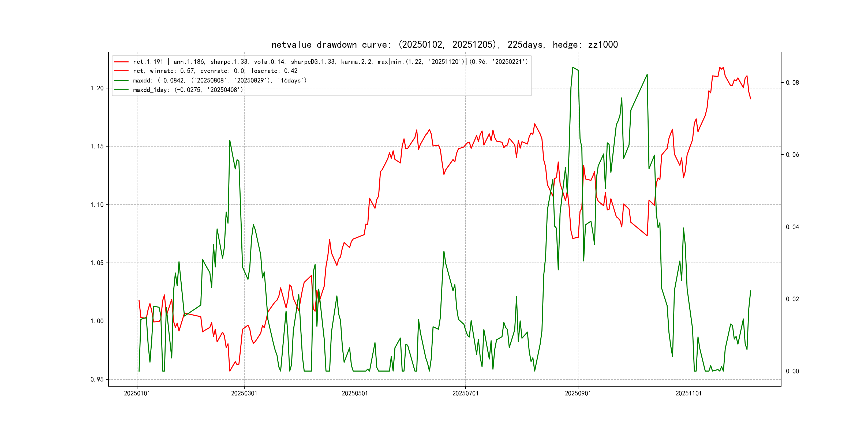Click the 1.10 left axis tick label

coord(97,205)
